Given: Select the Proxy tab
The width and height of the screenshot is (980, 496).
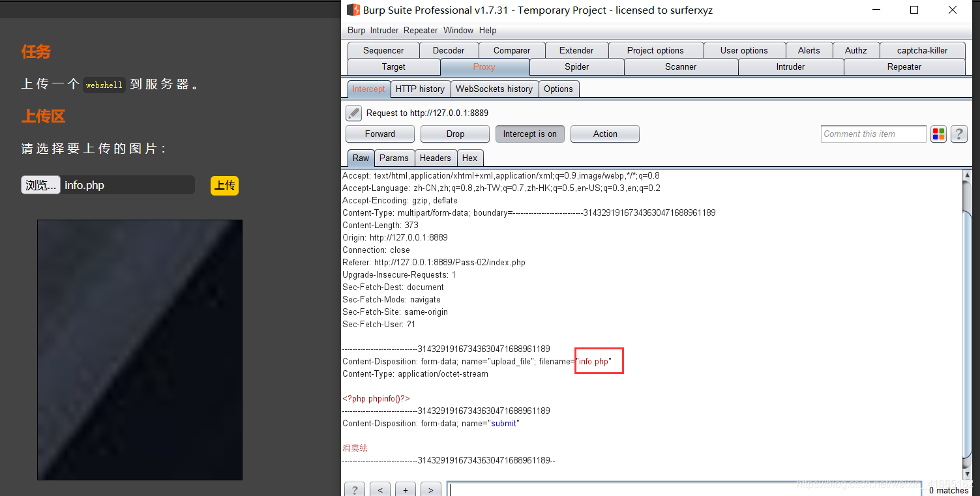Looking at the screenshot, I should 484,66.
